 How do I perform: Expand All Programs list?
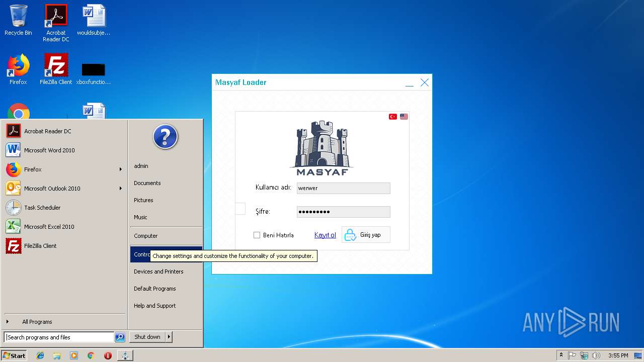[x=64, y=322]
